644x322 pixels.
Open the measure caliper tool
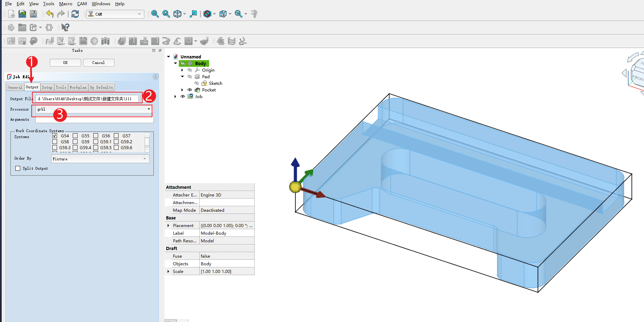coord(254,14)
